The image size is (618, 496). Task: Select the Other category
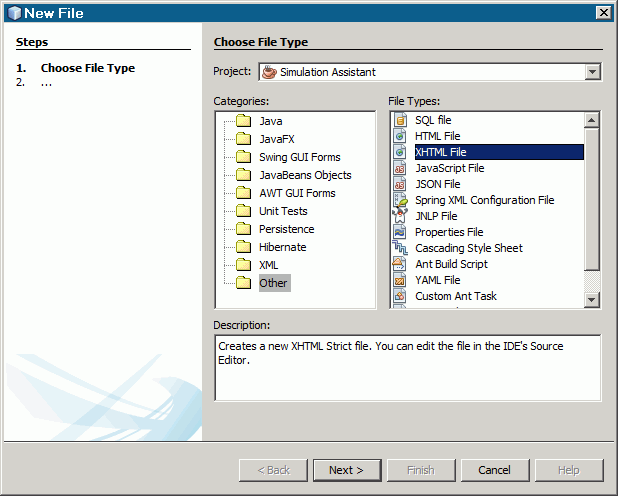coord(275,283)
